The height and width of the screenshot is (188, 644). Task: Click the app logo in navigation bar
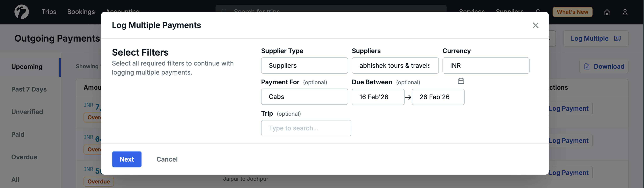22,12
